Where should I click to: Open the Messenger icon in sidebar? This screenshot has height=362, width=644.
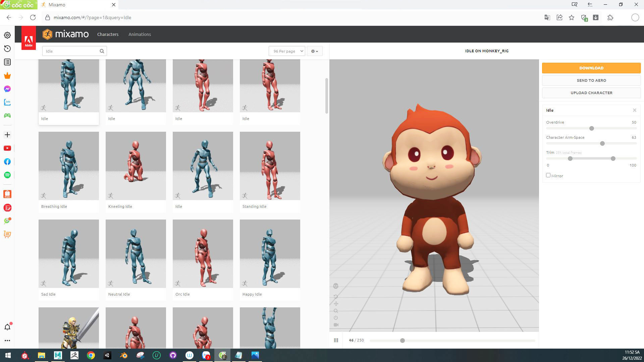pos(7,89)
